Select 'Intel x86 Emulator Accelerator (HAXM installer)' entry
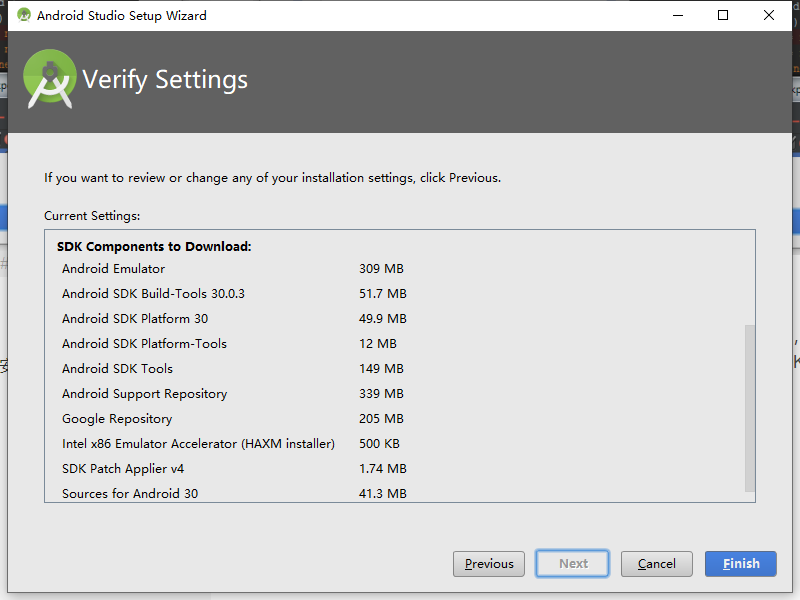 click(198, 444)
